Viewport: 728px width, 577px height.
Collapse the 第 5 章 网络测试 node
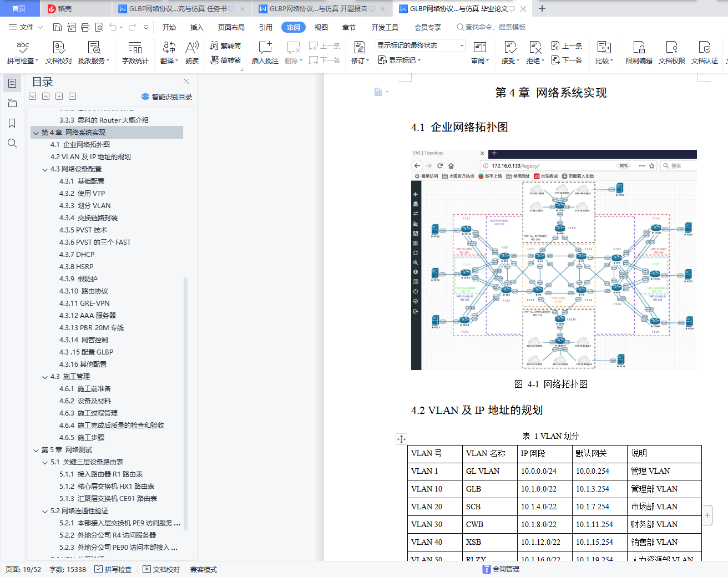point(36,450)
